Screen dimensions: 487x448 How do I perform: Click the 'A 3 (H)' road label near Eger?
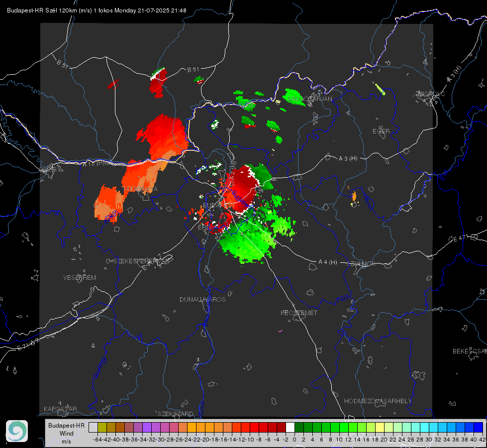click(348, 159)
